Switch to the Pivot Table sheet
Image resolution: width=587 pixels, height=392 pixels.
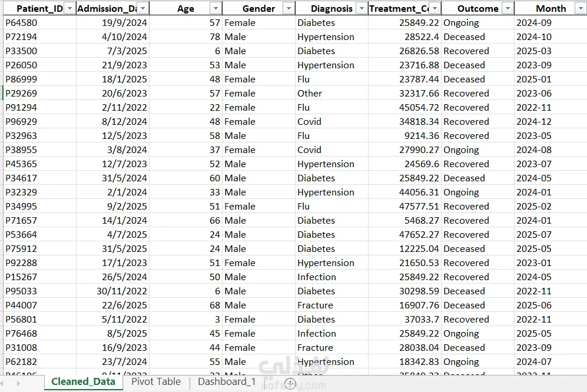156,382
